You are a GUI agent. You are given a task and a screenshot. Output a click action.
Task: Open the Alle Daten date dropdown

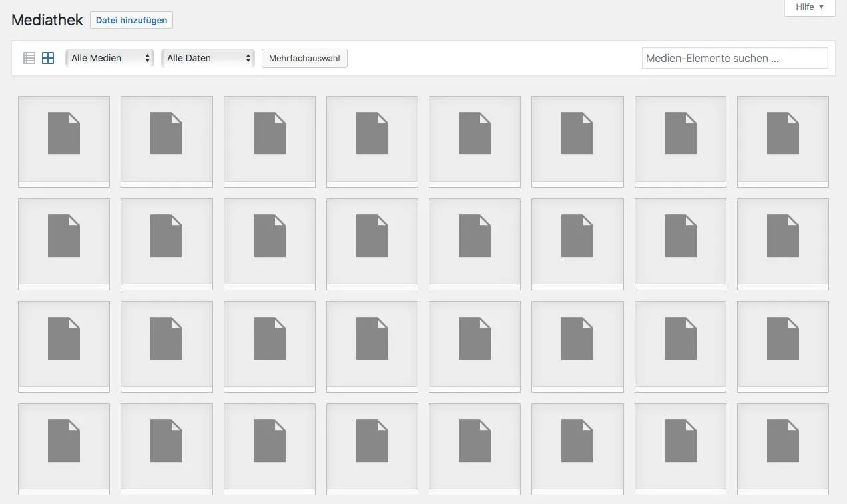(x=208, y=58)
